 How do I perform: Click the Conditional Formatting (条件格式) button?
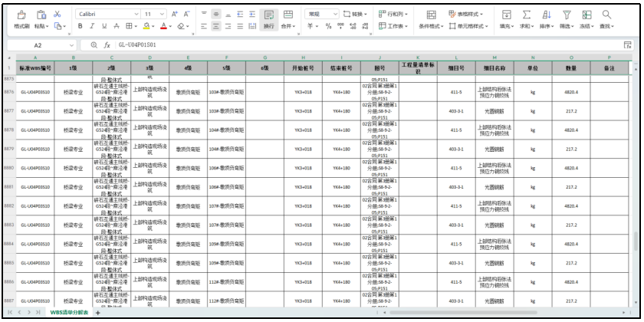[x=430, y=19]
